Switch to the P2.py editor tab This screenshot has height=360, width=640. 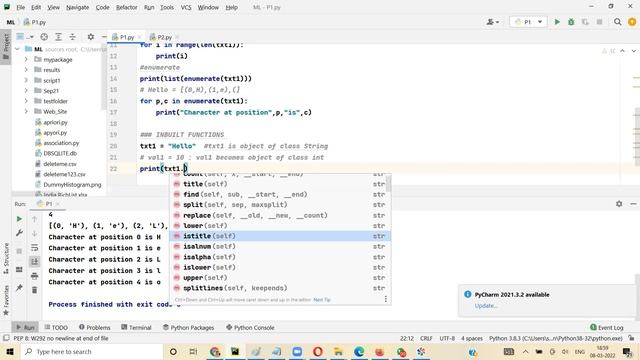pos(164,37)
